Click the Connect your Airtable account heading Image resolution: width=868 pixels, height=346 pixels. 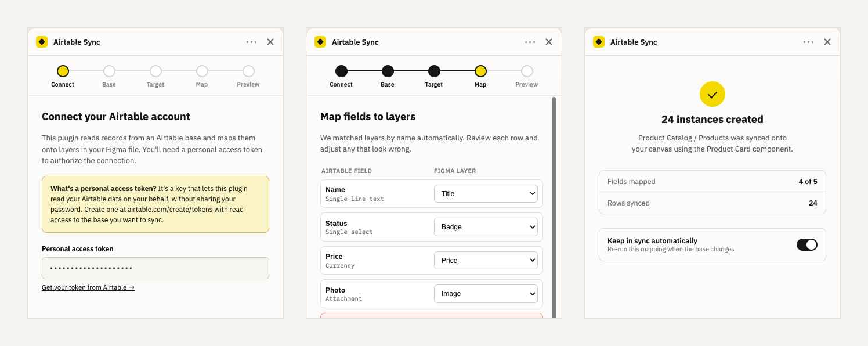tap(116, 117)
